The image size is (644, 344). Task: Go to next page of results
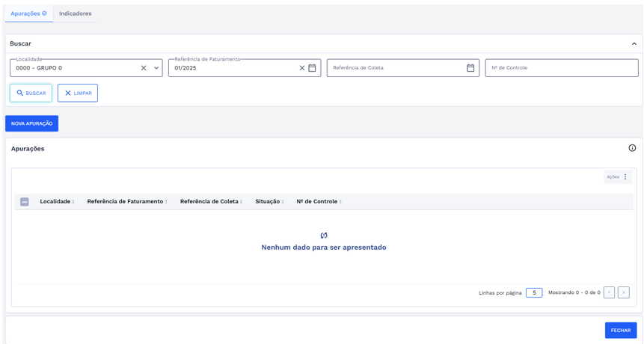tap(623, 292)
